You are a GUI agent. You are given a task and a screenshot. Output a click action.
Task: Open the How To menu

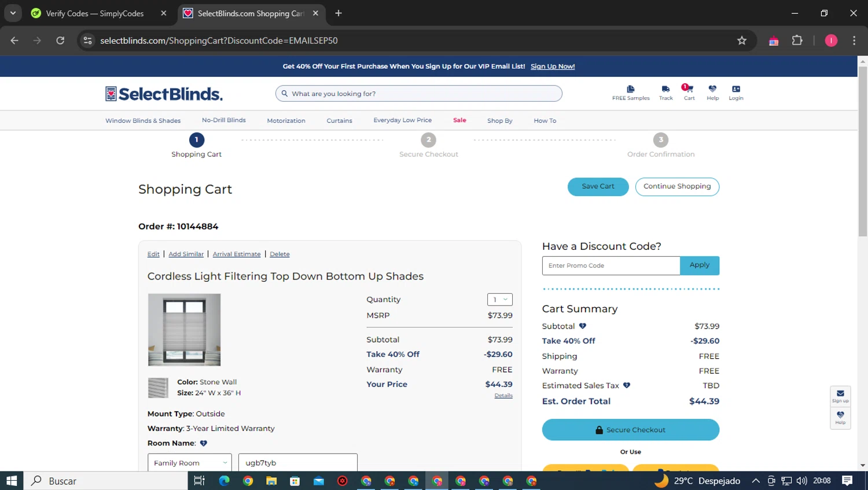(x=545, y=121)
